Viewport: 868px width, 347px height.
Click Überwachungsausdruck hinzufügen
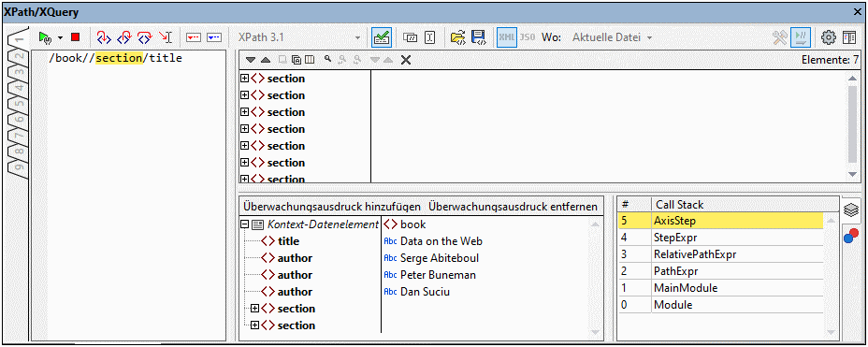332,207
